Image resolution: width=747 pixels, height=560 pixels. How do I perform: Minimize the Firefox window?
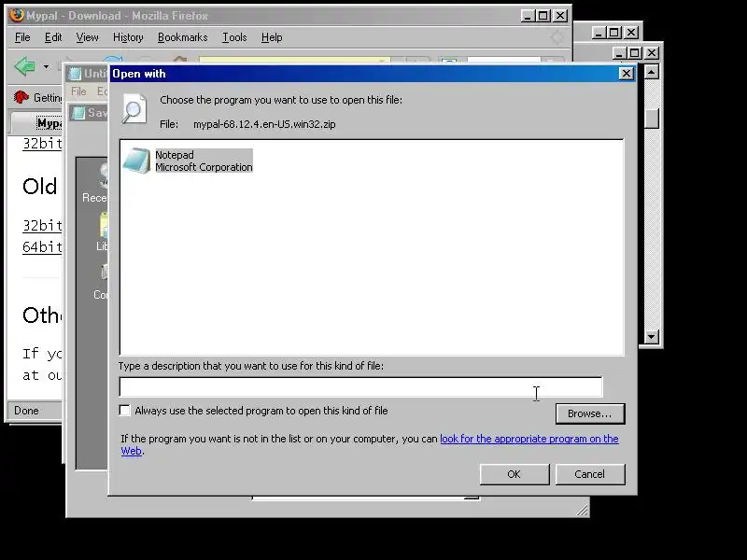527,16
